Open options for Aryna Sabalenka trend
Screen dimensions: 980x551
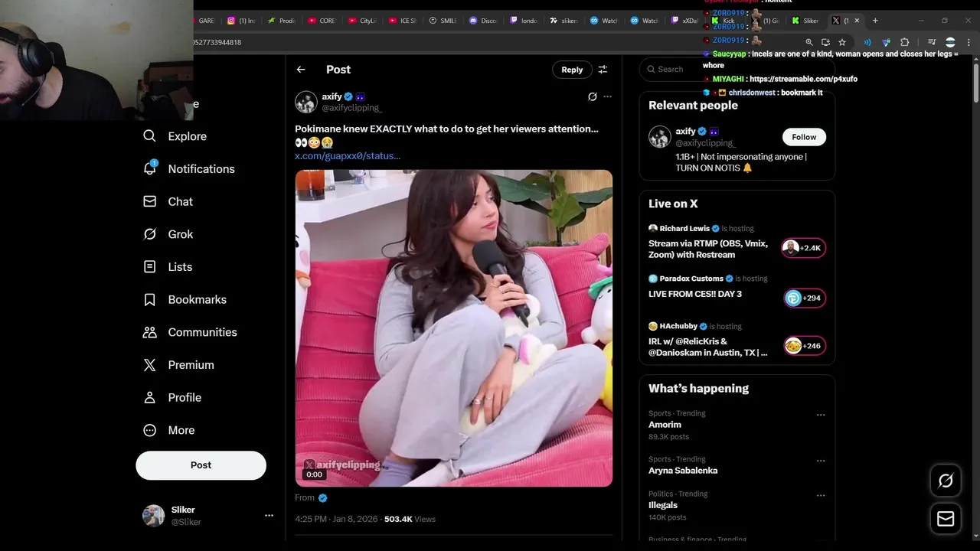(821, 461)
